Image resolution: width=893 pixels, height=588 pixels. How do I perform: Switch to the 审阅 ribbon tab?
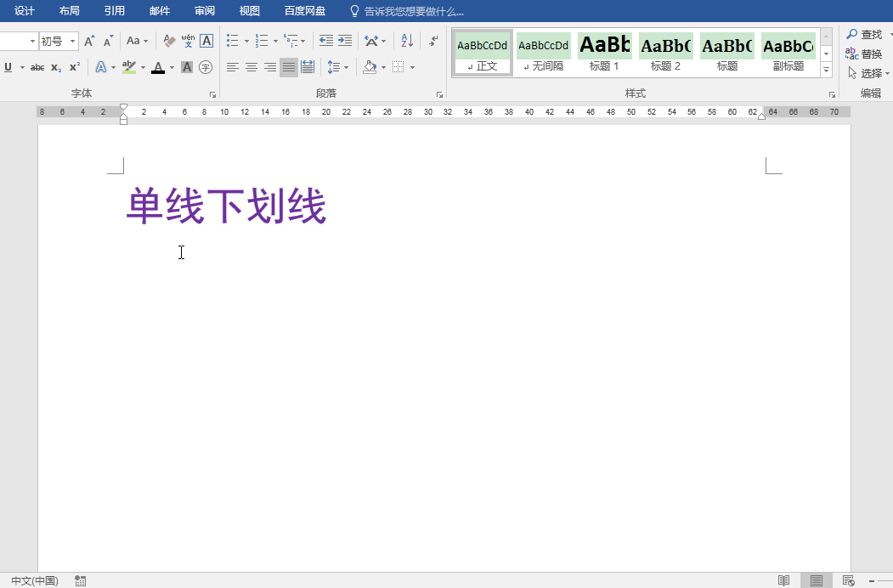(204, 11)
